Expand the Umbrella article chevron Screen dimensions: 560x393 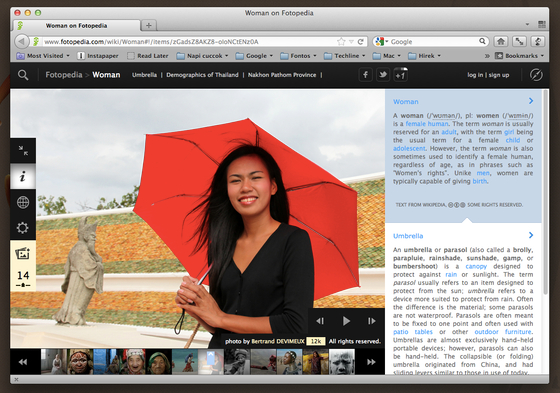[531, 235]
